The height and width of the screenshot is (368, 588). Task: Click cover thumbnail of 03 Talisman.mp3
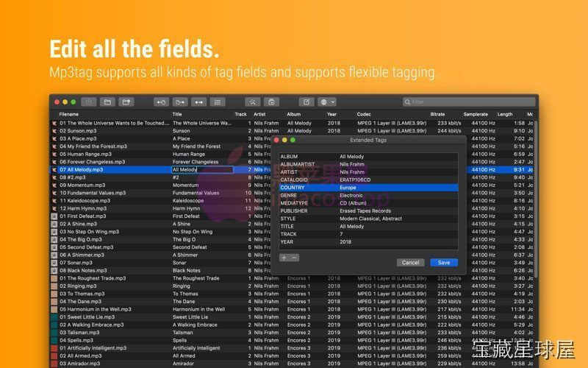54,333
